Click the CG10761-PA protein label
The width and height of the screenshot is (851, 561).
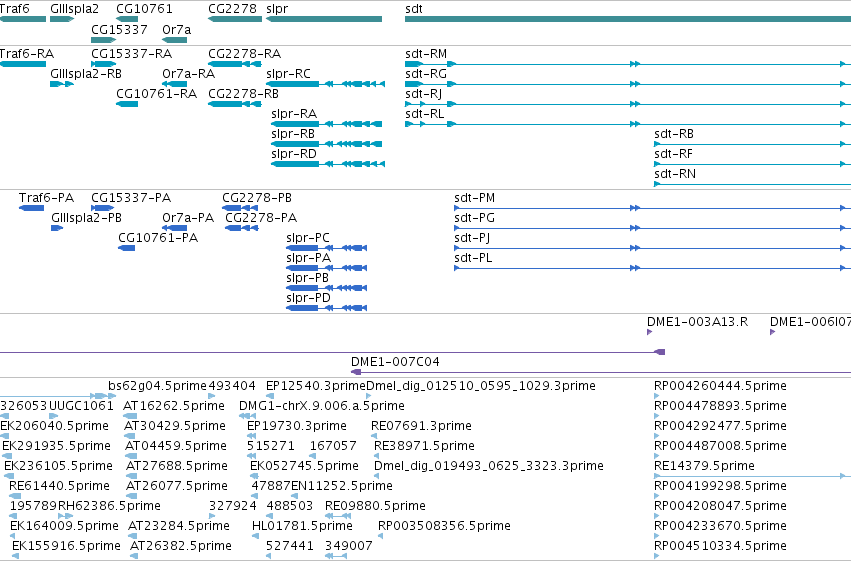click(x=158, y=238)
